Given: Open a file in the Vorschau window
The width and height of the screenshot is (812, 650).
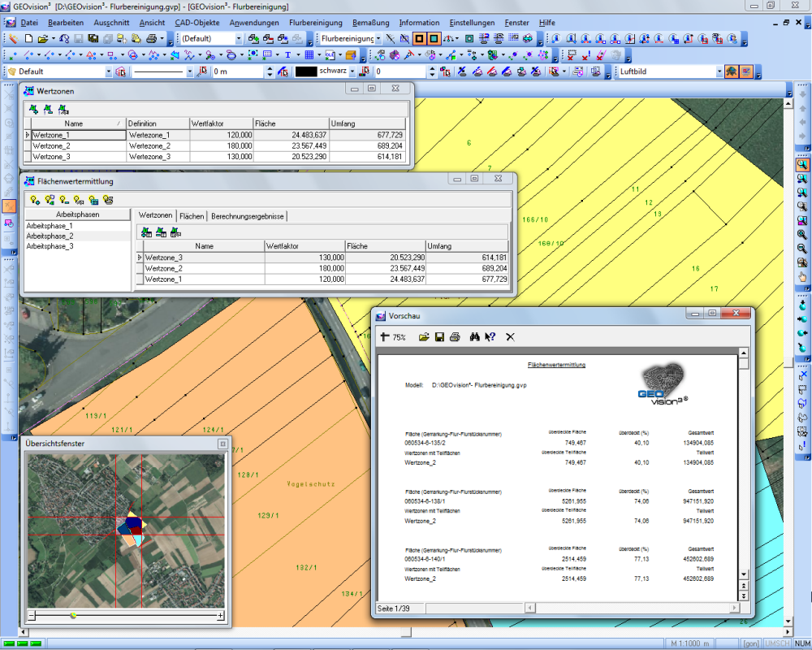Looking at the screenshot, I should click(424, 337).
